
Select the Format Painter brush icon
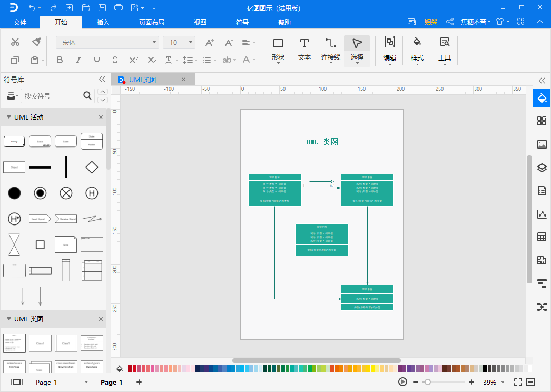(36, 42)
